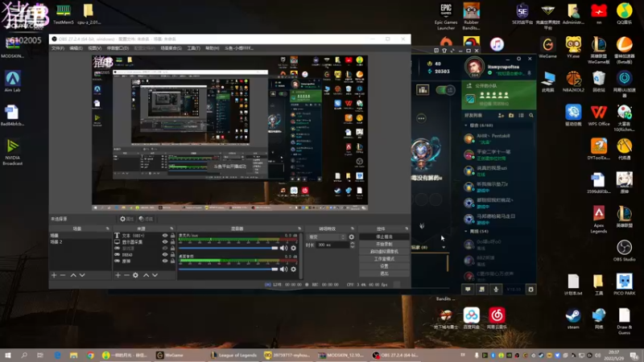Pop out the scenes dock panel
This screenshot has height=362, width=644.
pos(108,228)
